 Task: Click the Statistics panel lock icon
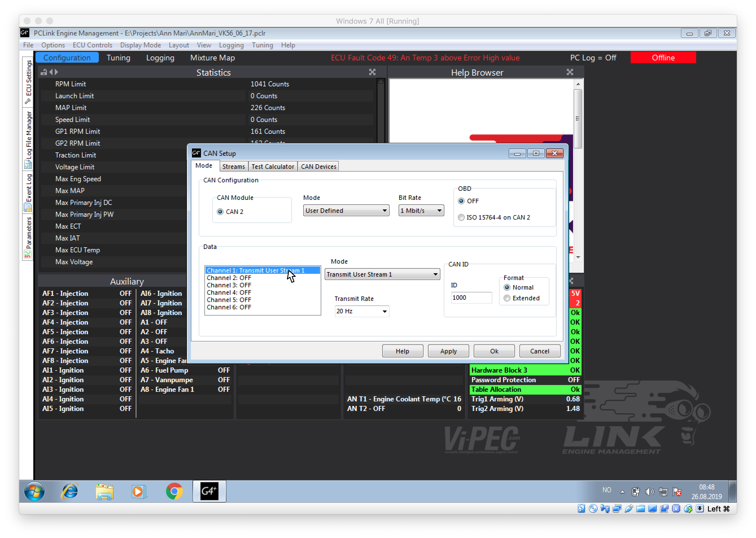[x=44, y=72]
